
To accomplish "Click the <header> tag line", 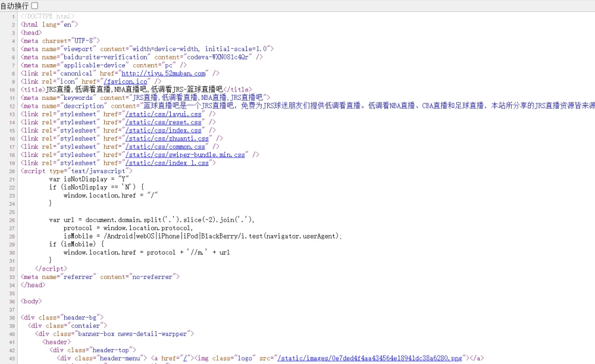I will tap(57, 342).
